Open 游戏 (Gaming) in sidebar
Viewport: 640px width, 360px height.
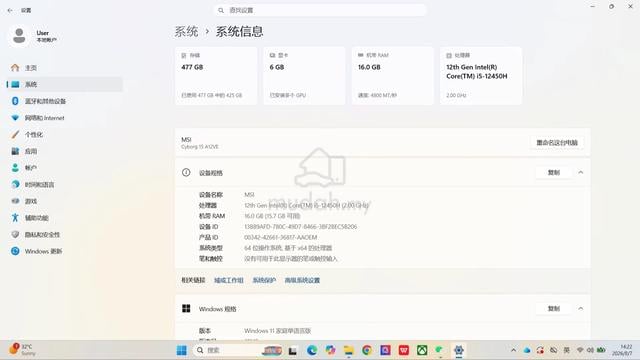[64, 201]
